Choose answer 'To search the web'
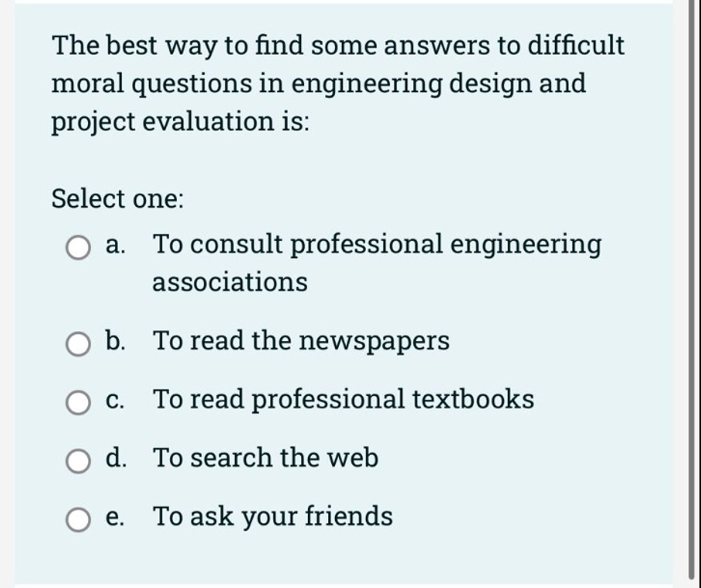The image size is (701, 588). [266, 457]
